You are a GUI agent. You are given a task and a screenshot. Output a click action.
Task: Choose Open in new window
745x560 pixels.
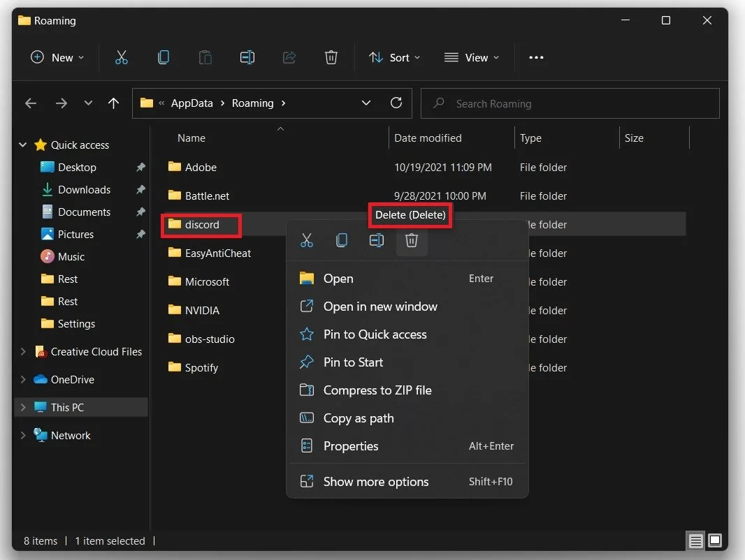pos(407,307)
